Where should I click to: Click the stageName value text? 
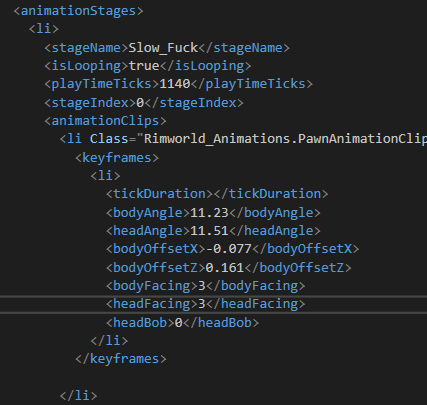tap(163, 48)
